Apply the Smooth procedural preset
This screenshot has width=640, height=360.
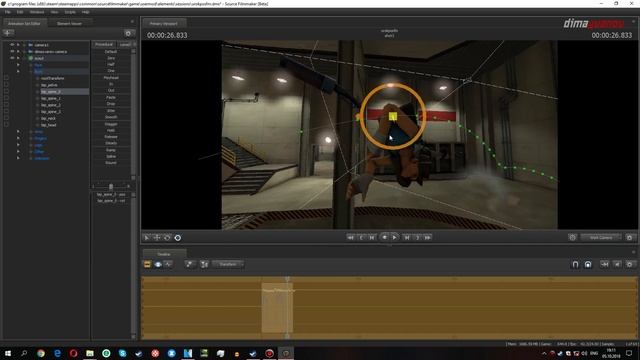[111, 117]
